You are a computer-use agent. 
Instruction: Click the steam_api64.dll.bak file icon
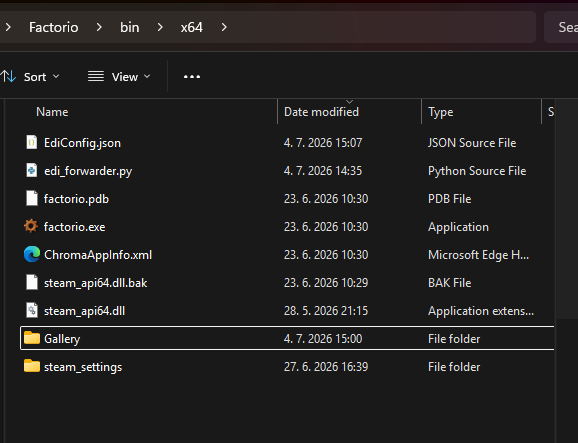tap(32, 283)
